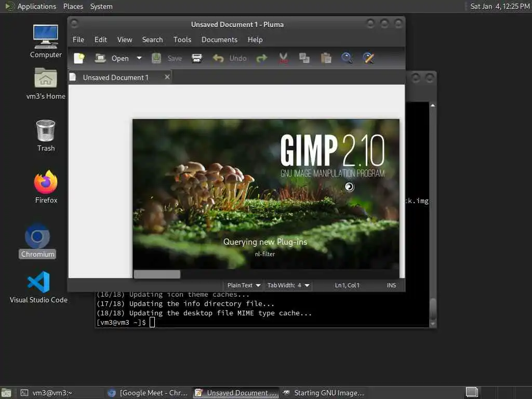
Task: Open the Tools menu in Pluma
Action: pyautogui.click(x=182, y=39)
